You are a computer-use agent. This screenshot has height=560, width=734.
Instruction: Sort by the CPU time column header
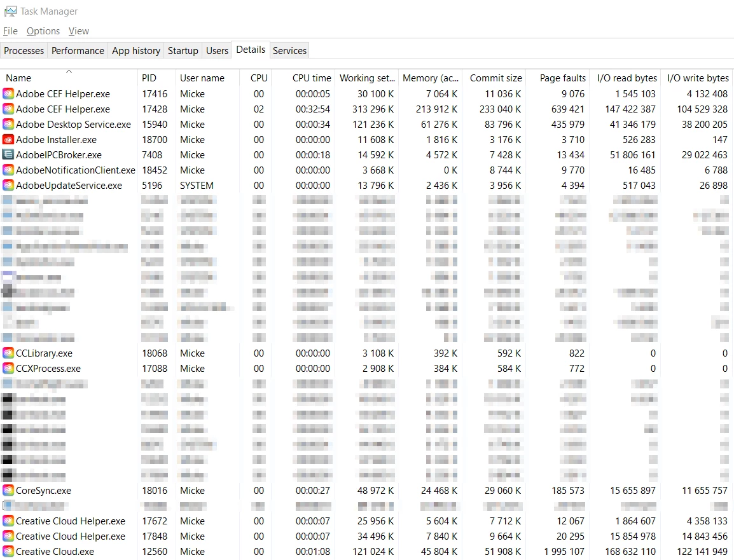click(x=303, y=78)
